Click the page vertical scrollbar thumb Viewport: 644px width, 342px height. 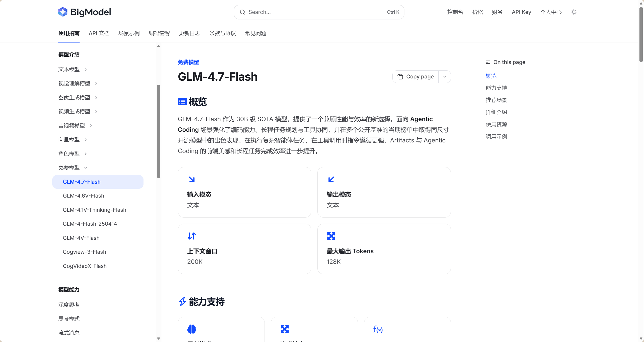coord(641,34)
